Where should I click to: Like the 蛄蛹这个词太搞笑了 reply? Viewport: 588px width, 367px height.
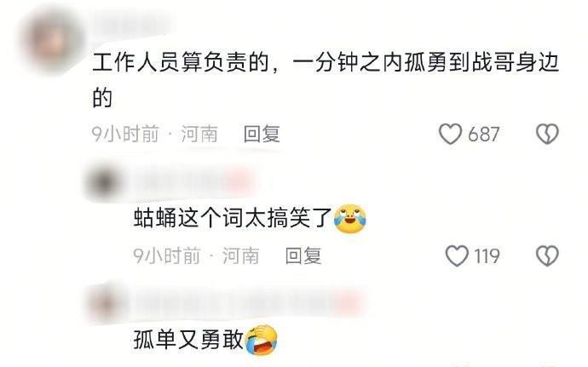[457, 255]
